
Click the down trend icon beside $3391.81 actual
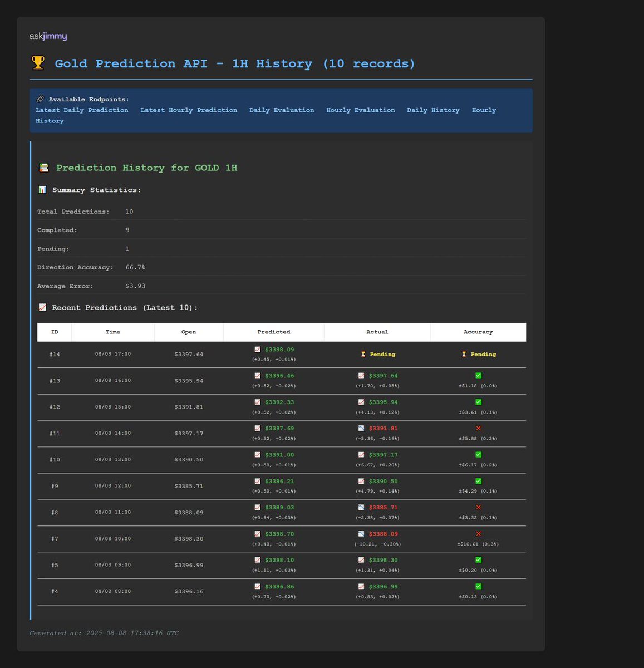[x=361, y=428]
